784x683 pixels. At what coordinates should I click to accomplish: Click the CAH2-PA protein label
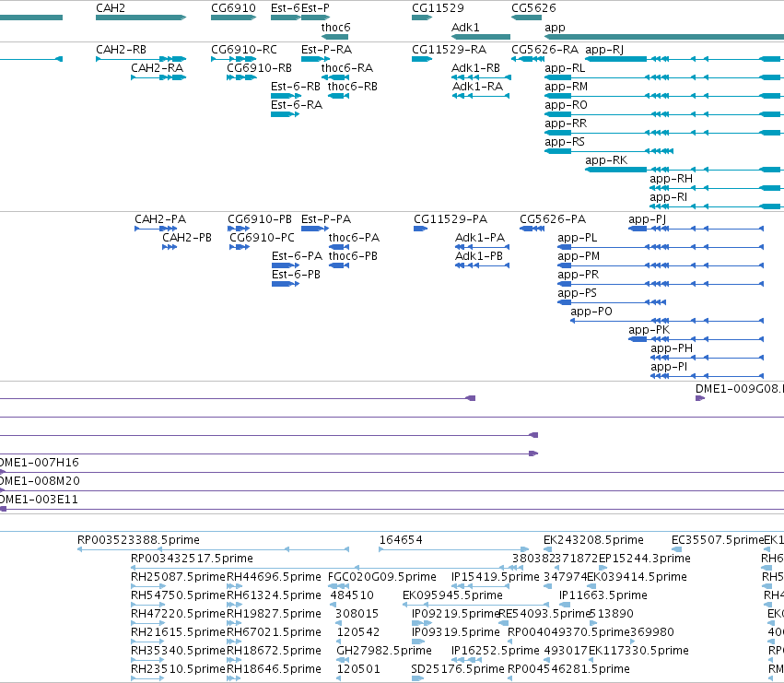point(160,219)
